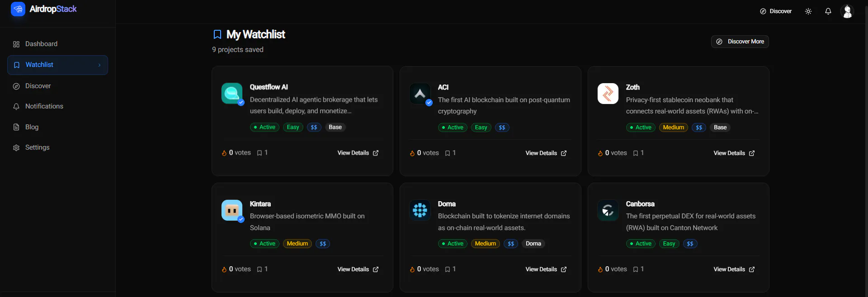Click the Questflow AI title
Image resolution: width=868 pixels, height=297 pixels.
[269, 87]
